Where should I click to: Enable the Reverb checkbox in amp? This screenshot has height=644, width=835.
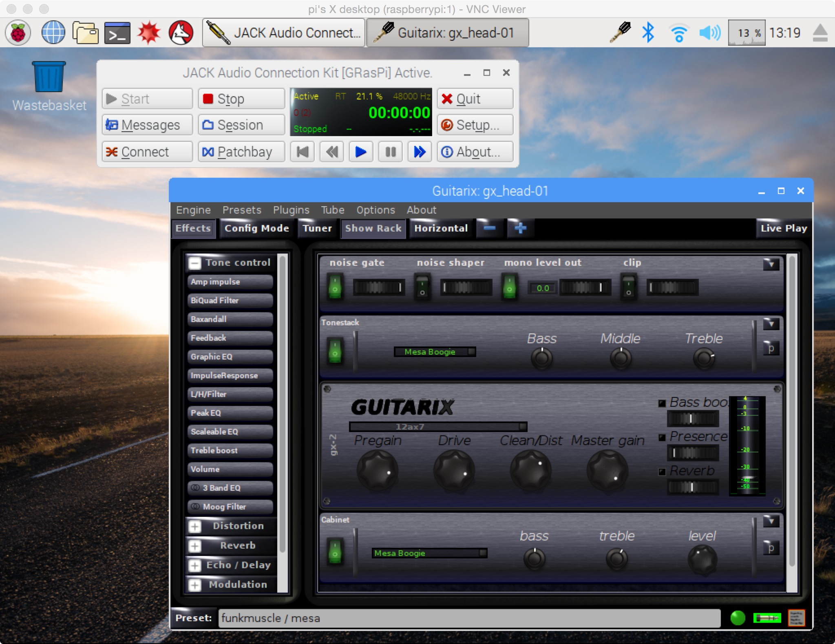point(662,472)
